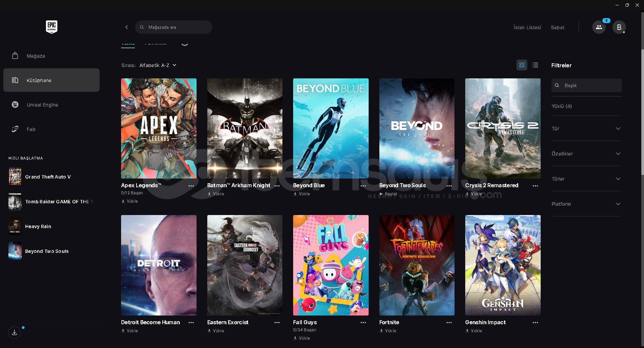Open İstek Listesi wishlist

click(x=527, y=27)
